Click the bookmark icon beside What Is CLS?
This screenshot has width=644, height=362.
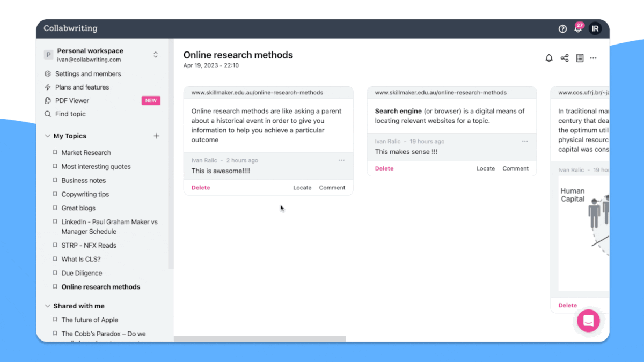pos(55,259)
